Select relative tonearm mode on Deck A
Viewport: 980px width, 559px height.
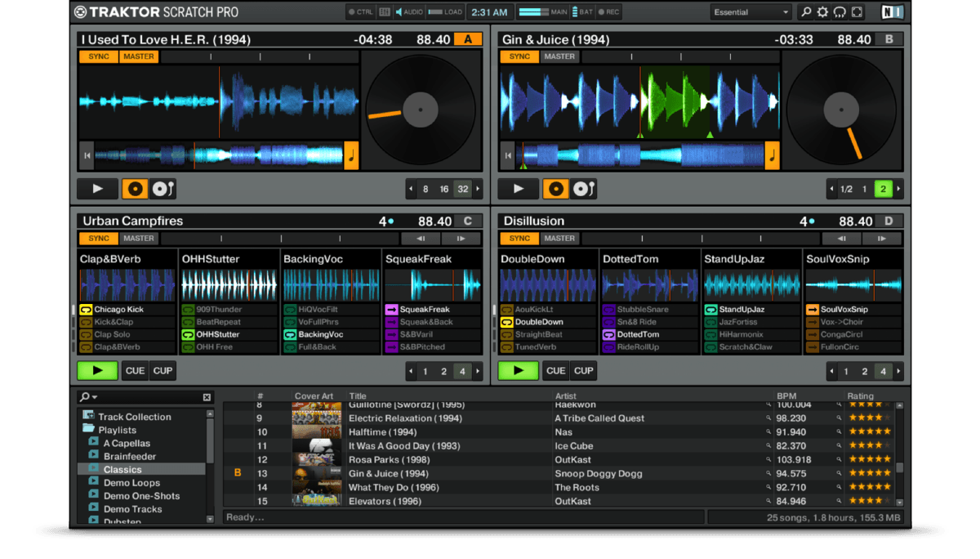pos(163,189)
